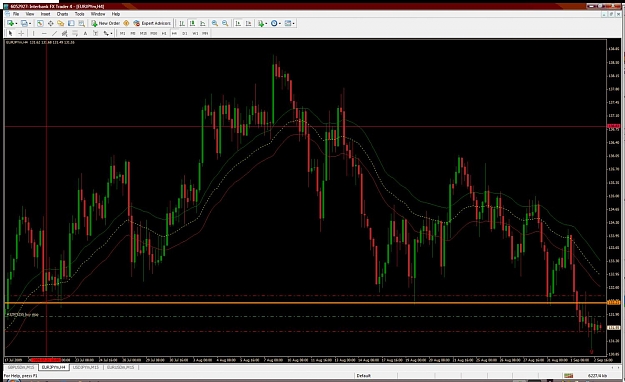The height and width of the screenshot is (382, 625).
Task: Switch chart to bar chart type
Action: 182,23
